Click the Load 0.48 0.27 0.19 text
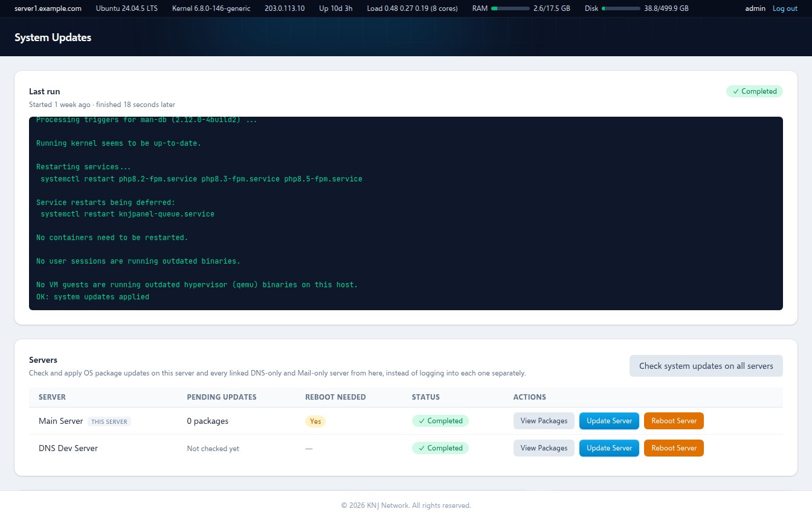 [412, 8]
